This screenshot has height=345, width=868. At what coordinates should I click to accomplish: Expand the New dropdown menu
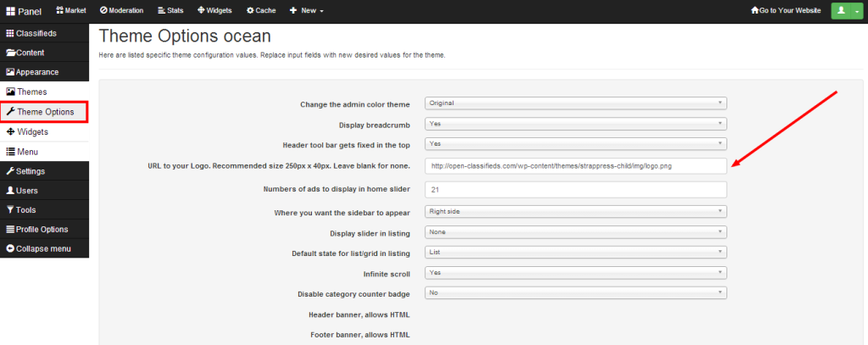(306, 10)
